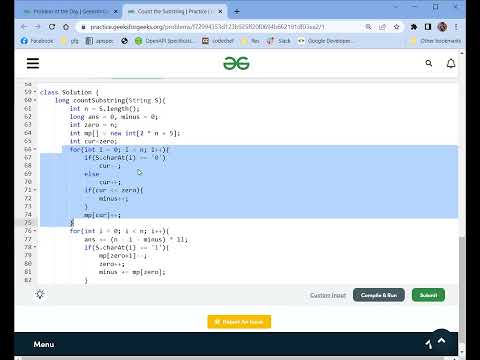Click the code 'int n = S.length();'
This screenshot has height=360, width=480.
coord(105,109)
